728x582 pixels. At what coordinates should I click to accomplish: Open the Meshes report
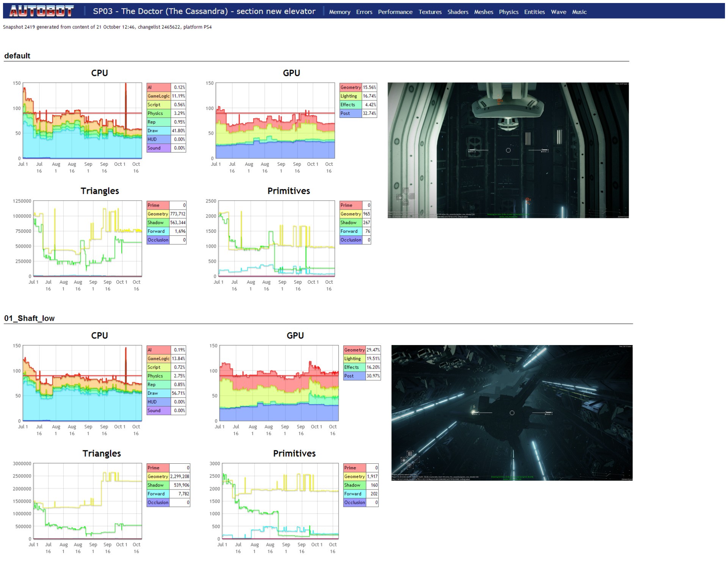(483, 12)
